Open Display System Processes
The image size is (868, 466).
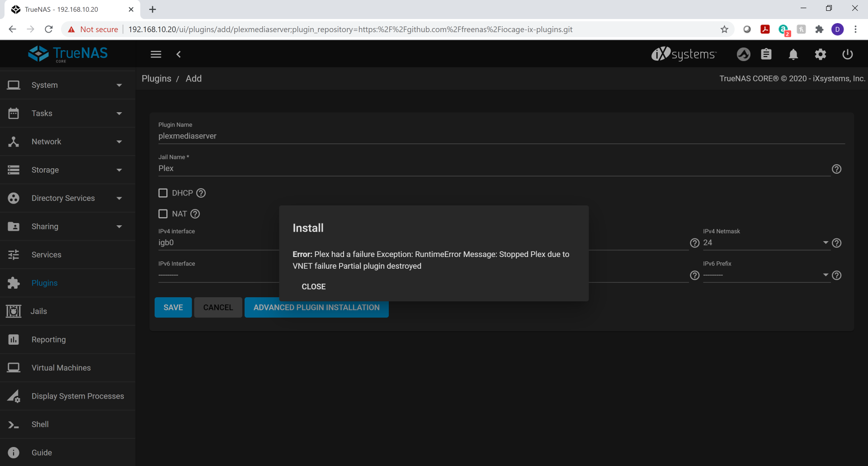[68, 396]
